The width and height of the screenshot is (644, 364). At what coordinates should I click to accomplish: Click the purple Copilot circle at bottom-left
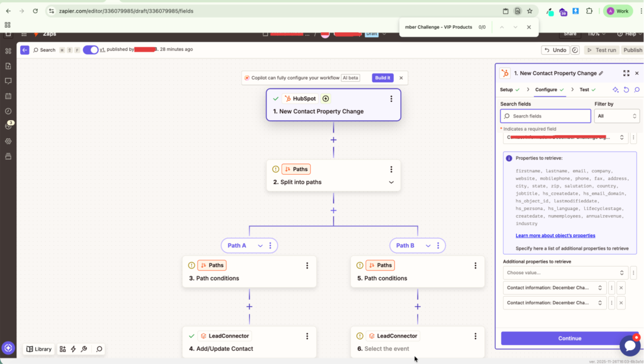click(x=8, y=348)
